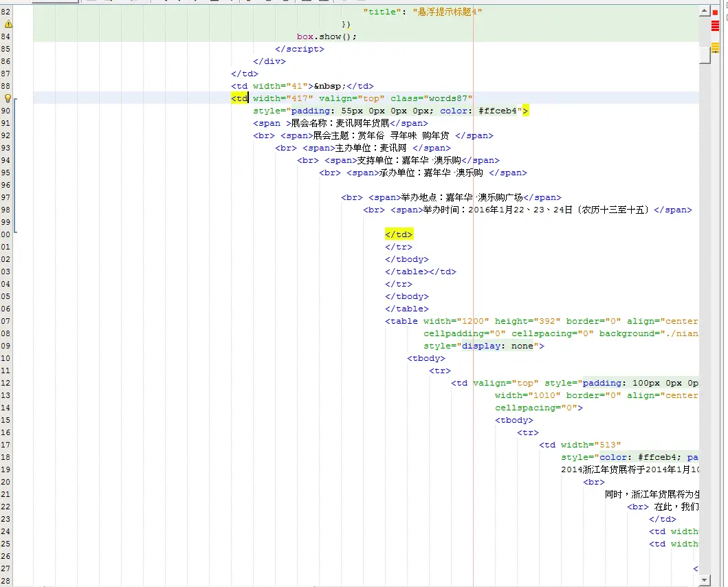Image resolution: width=728 pixels, height=587 pixels.
Task: Click the <br> 在此,我们 line
Action: click(663, 507)
